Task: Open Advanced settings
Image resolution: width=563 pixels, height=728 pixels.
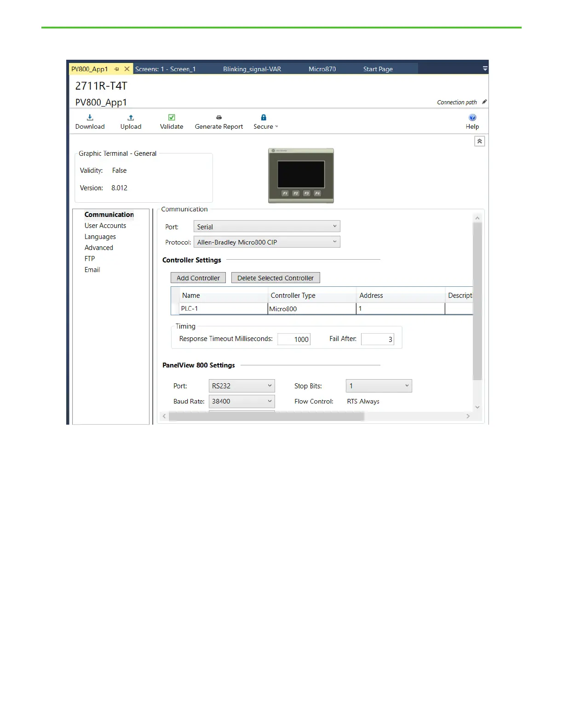Action: click(99, 248)
